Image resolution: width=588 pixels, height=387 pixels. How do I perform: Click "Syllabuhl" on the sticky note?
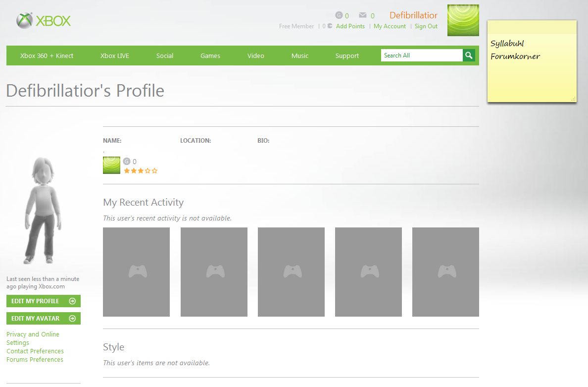pos(507,44)
